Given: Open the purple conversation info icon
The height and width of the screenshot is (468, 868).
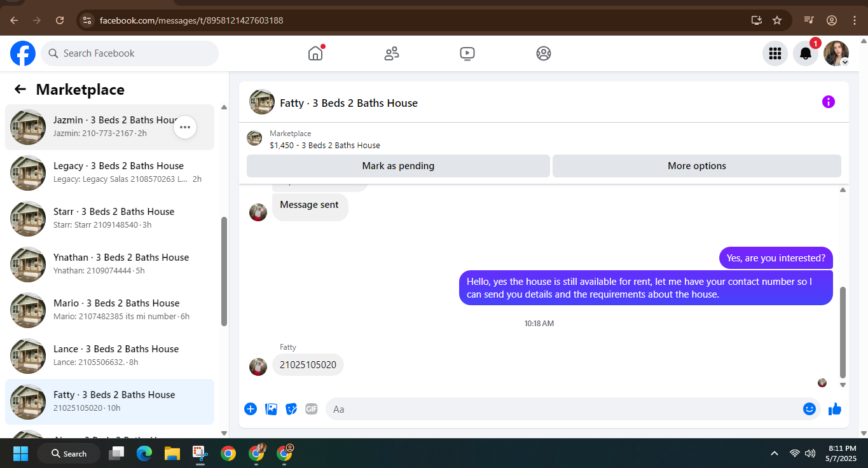Looking at the screenshot, I should (828, 102).
